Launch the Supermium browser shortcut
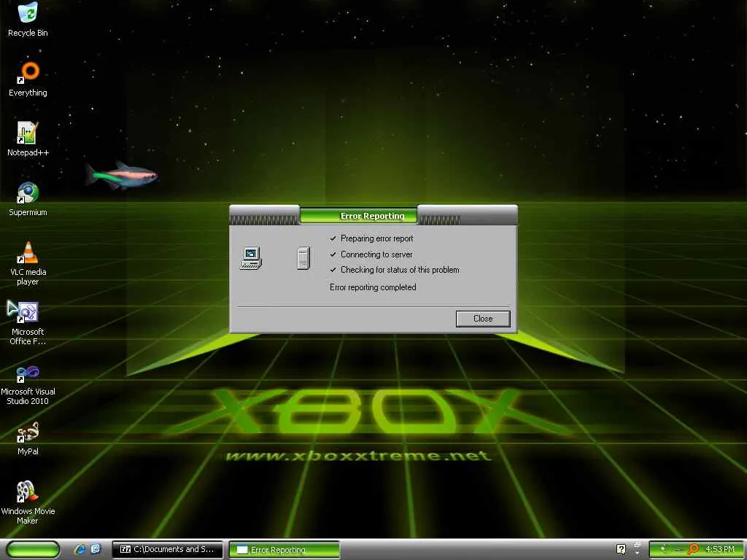Viewport: 747px width, 560px height. [x=28, y=199]
